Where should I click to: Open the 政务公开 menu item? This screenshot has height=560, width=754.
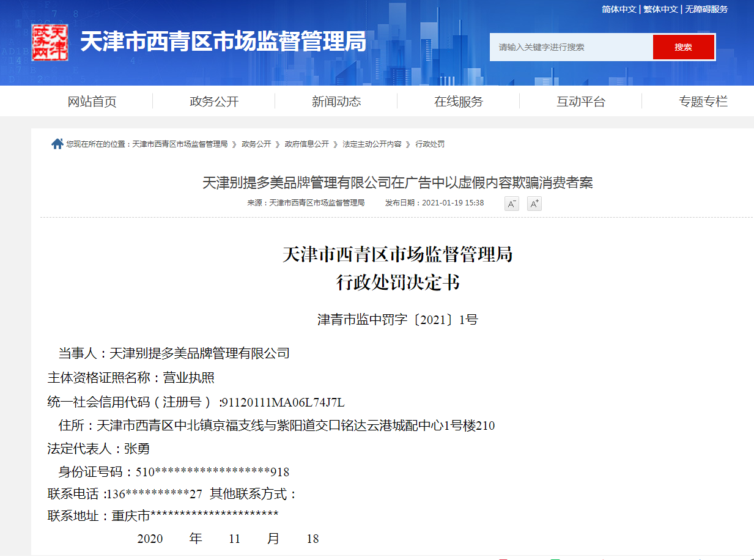214,101
